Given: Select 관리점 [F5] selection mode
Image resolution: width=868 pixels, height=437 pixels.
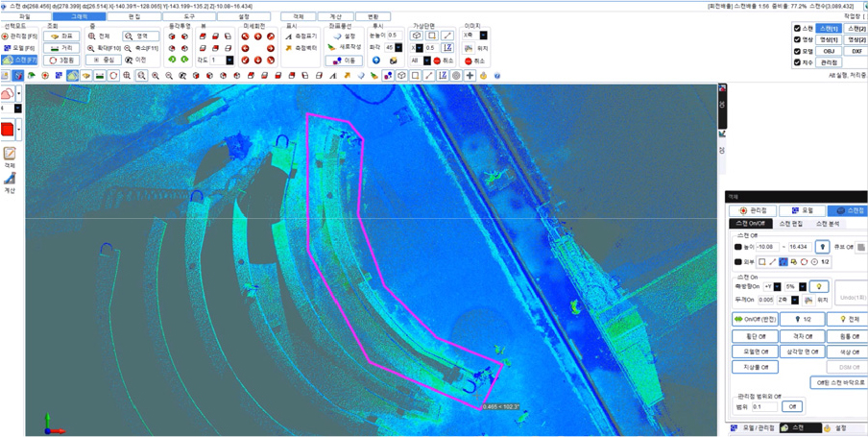Looking at the screenshot, I should point(19,36).
